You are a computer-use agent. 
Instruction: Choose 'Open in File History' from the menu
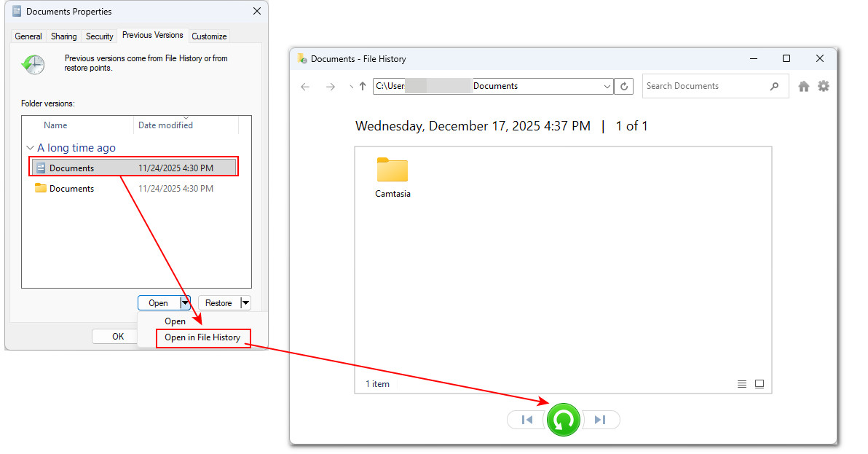pyautogui.click(x=202, y=337)
